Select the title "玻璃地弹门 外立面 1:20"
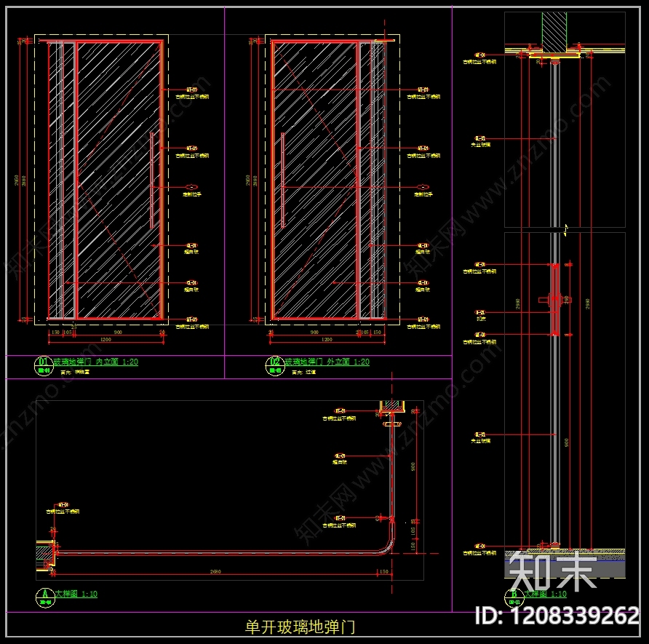 pyautogui.click(x=327, y=362)
